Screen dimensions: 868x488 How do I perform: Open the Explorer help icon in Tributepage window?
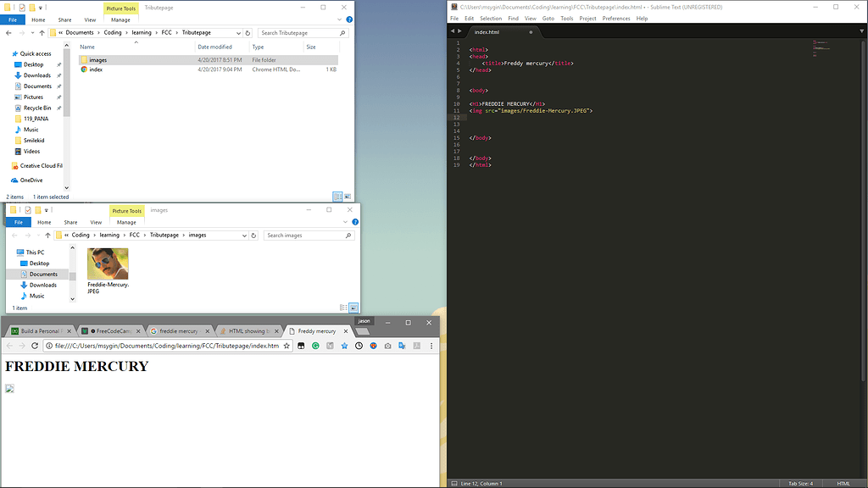pos(348,19)
